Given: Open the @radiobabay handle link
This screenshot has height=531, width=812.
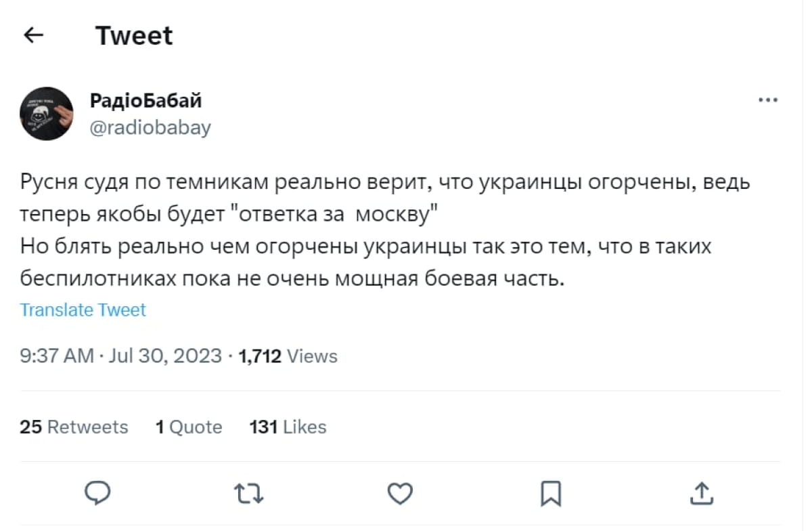Looking at the screenshot, I should pos(150,127).
